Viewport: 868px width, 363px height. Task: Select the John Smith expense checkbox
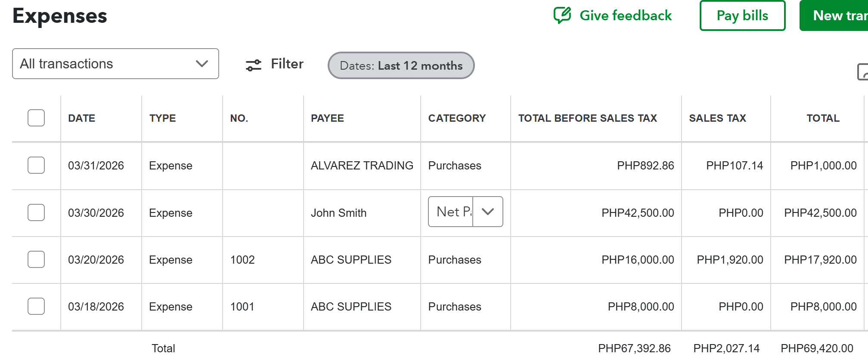coord(36,212)
